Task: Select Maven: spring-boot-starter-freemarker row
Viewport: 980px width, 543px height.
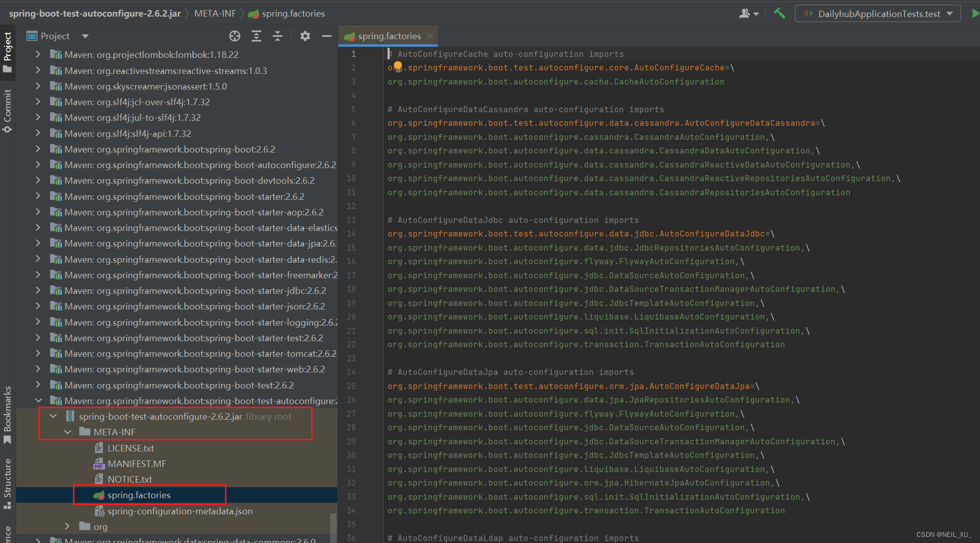Action: [x=177, y=275]
